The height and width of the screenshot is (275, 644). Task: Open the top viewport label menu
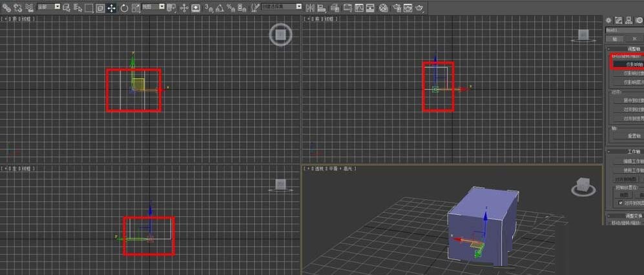(x=19, y=19)
